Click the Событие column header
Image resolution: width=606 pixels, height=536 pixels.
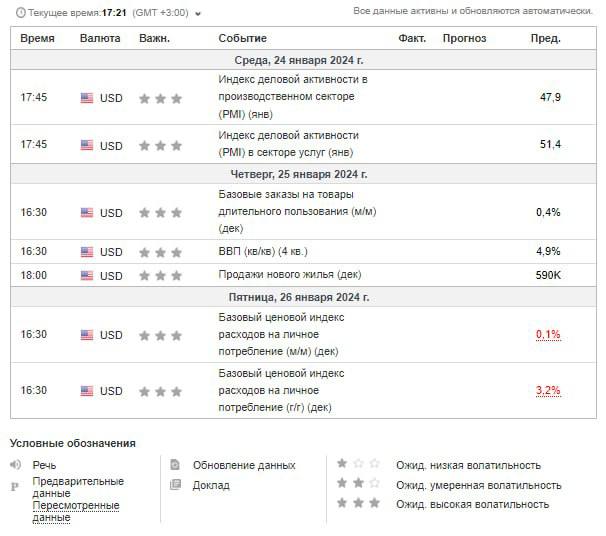point(242,38)
